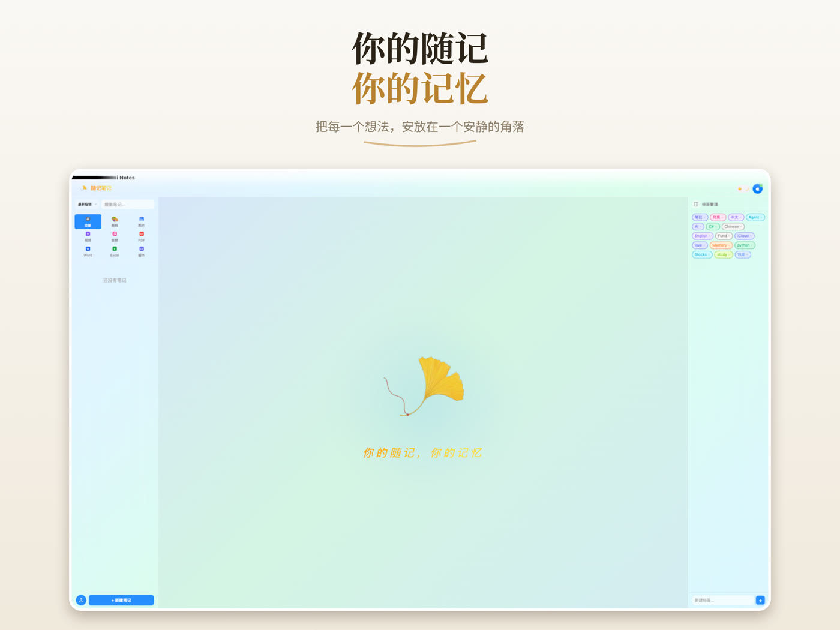The image size is (840, 630).
Task: Select the python tag
Action: coord(745,245)
